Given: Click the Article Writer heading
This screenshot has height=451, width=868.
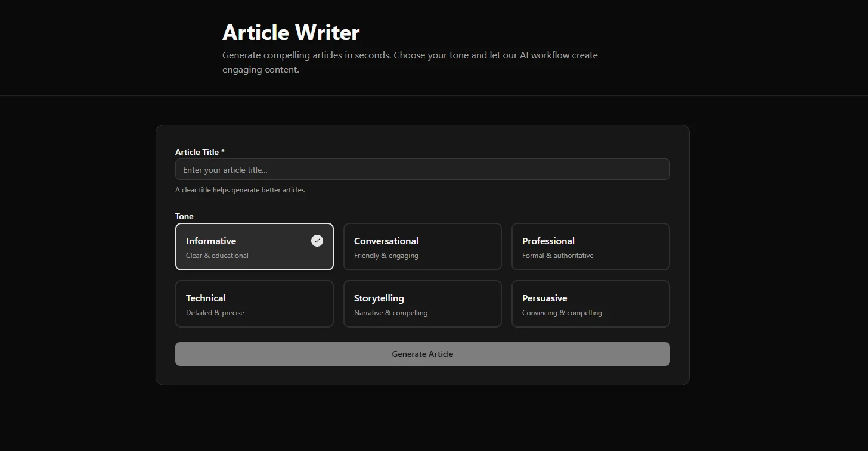Looking at the screenshot, I should pos(291,32).
